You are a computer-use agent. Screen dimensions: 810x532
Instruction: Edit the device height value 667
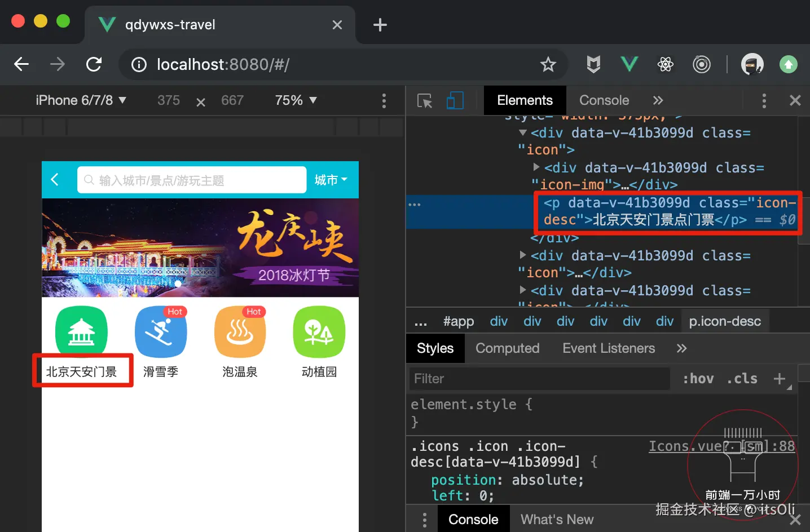point(232,100)
